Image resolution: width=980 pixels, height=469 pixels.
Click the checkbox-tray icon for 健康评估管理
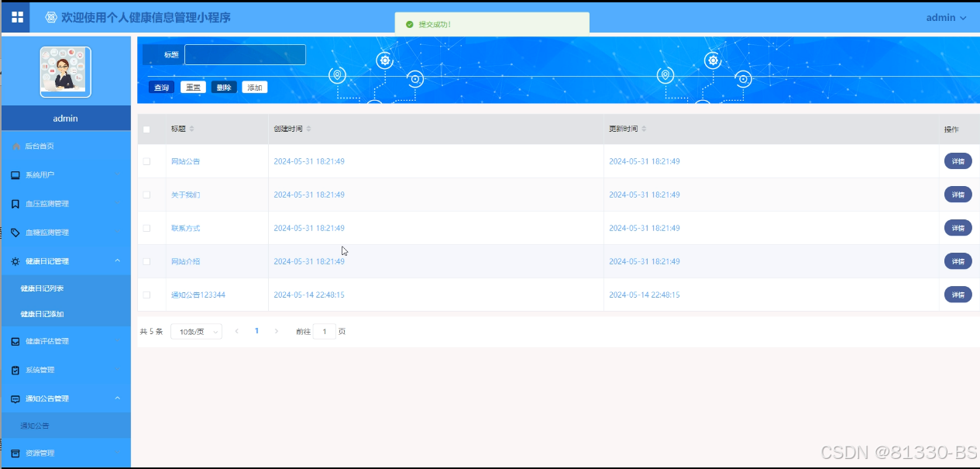point(15,341)
